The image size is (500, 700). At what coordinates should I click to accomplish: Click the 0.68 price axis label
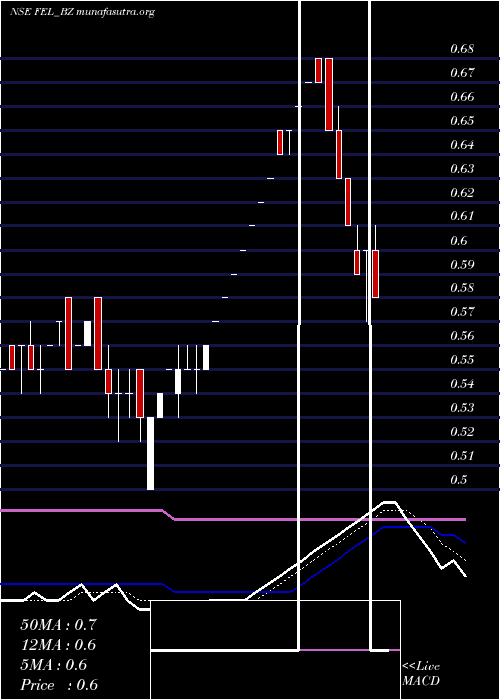point(462,49)
